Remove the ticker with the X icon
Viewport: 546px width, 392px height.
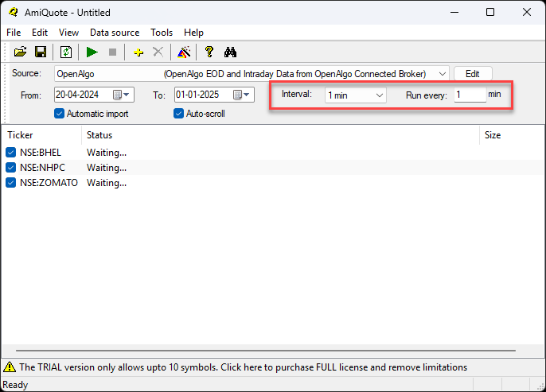pyautogui.click(x=158, y=52)
